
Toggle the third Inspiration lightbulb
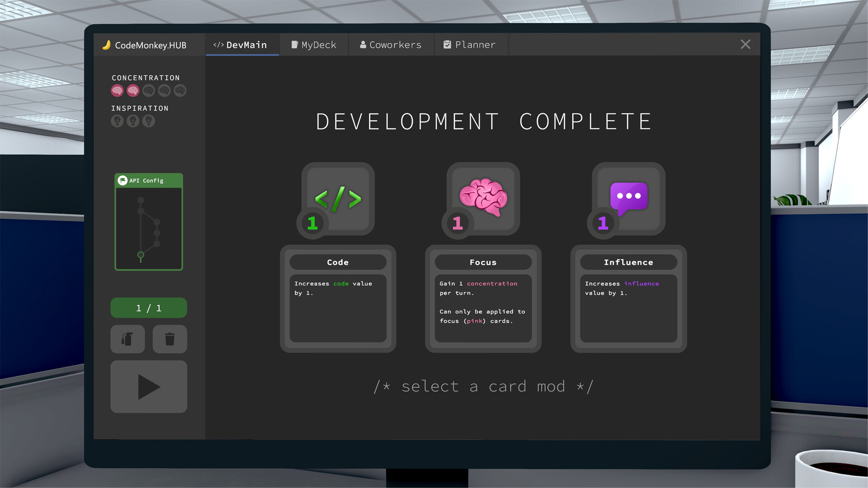[x=148, y=121]
